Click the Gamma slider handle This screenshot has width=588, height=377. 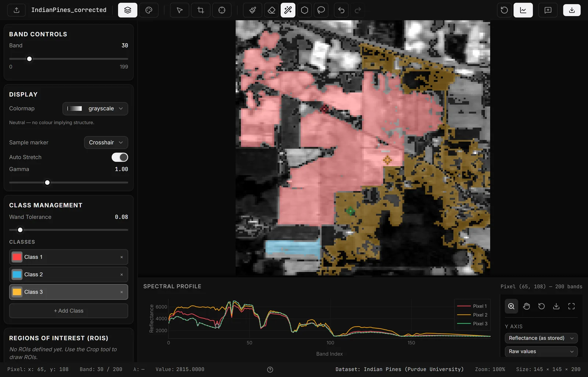pos(47,183)
